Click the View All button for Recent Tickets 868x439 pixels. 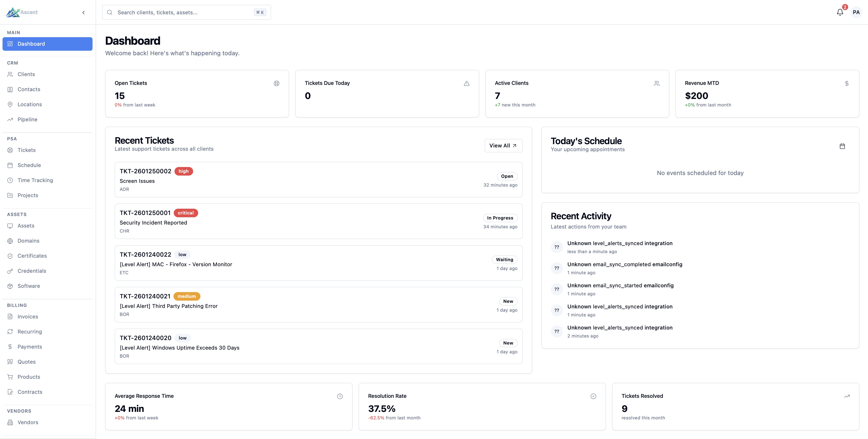tap(503, 145)
